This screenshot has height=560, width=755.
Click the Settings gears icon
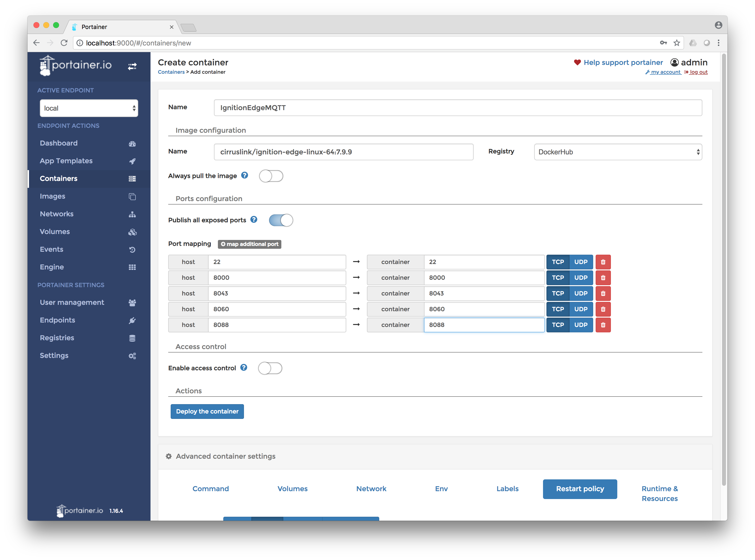coord(132,356)
